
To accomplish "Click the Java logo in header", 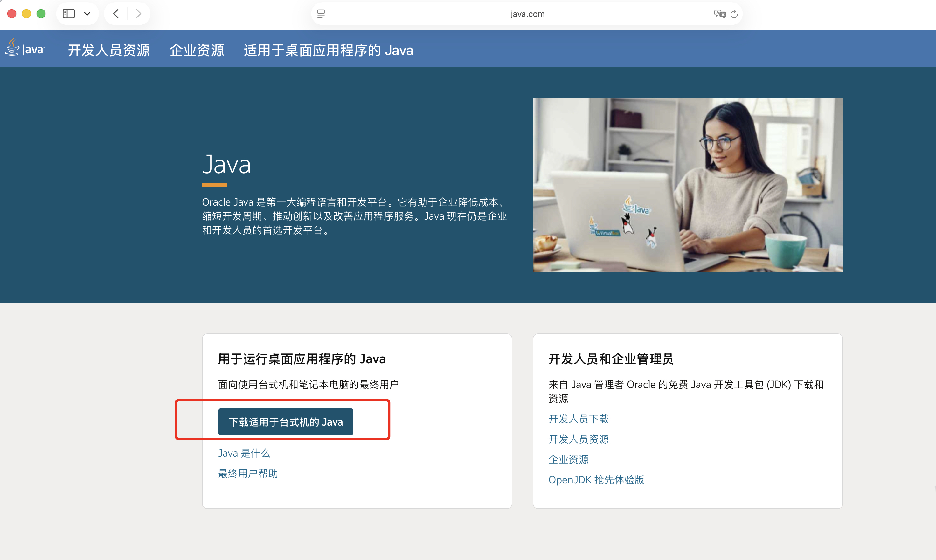I will pyautogui.click(x=25, y=48).
